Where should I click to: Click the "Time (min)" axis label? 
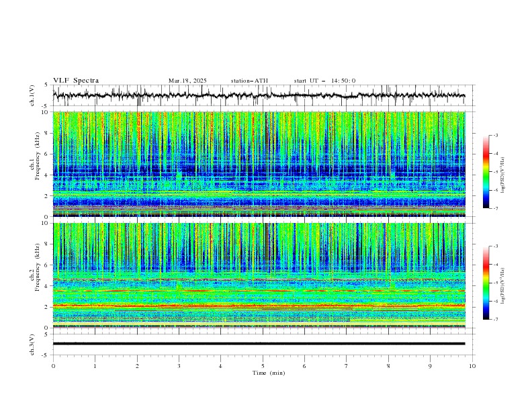tap(269, 373)
